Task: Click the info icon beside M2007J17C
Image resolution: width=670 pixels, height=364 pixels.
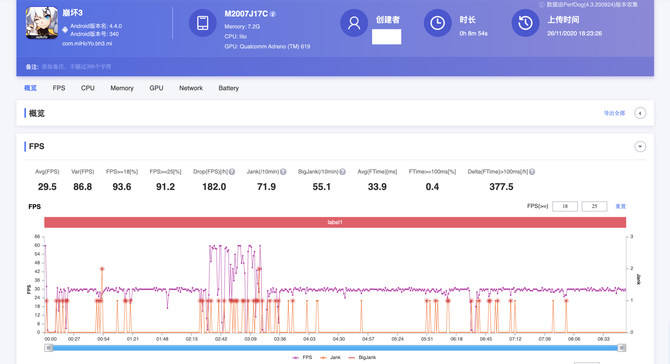Action: pos(273,14)
